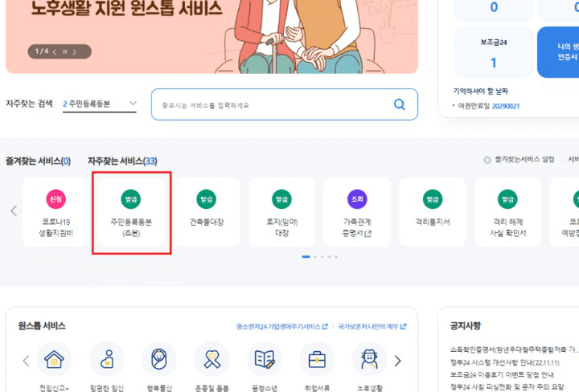The width and height of the screenshot is (579, 392).
Task: Open 토지(임야)대장 service card
Action: pyautogui.click(x=281, y=212)
